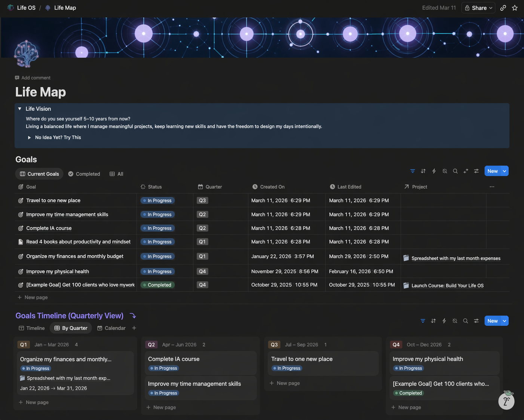Open Goals table in full page icon
Viewport: 524px width, 420px height.
tap(466, 171)
